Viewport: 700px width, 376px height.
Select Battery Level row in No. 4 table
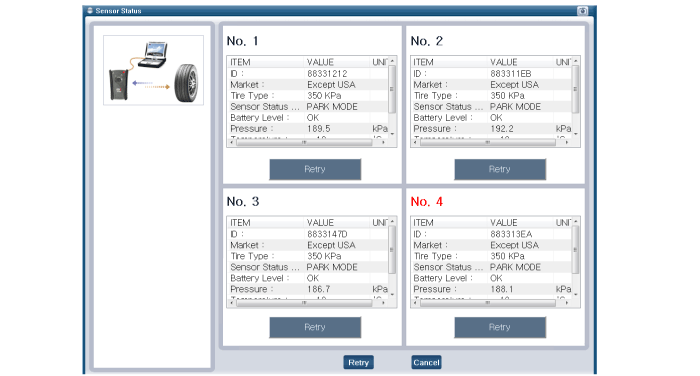pyautogui.click(x=491, y=278)
